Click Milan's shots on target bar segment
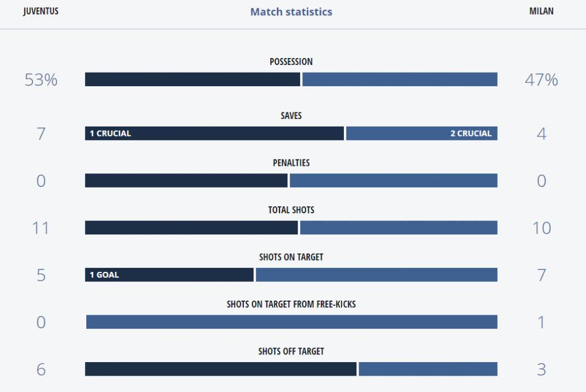The height and width of the screenshot is (392, 586). [x=376, y=275]
